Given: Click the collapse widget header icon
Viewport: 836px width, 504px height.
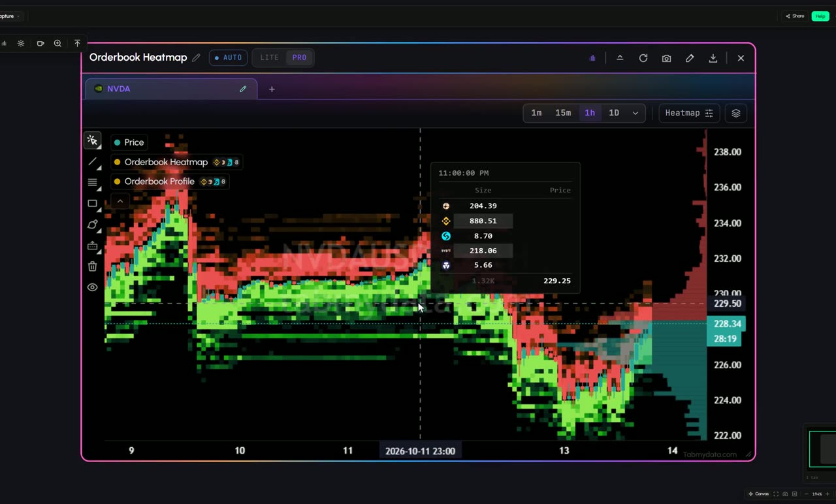Looking at the screenshot, I should click(620, 58).
